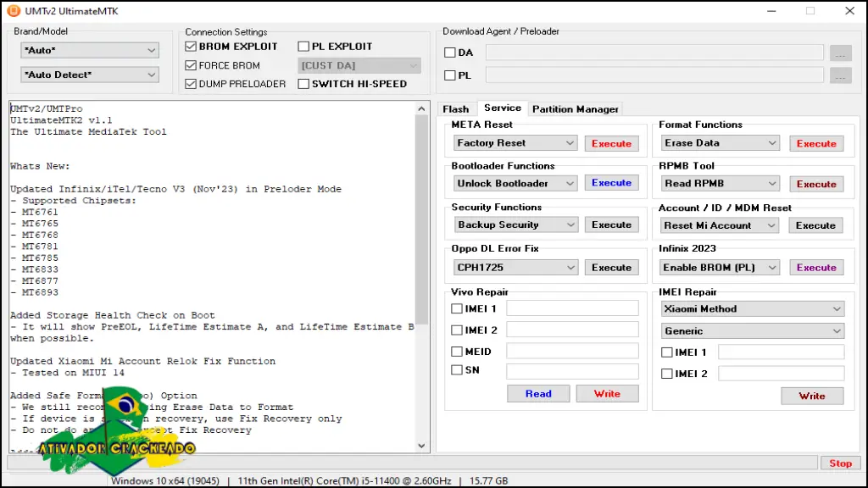Open the Backup Security dropdown
The width and height of the screenshot is (868, 488).
[x=515, y=225]
